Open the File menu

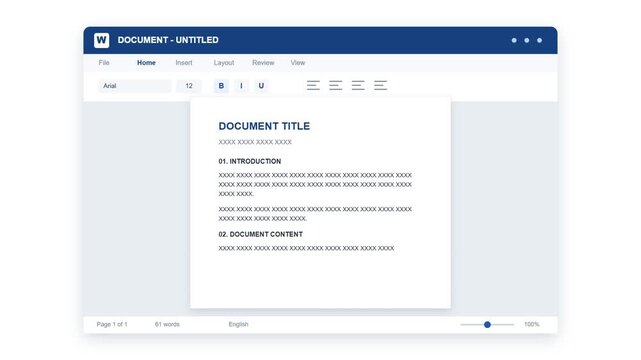click(x=104, y=63)
